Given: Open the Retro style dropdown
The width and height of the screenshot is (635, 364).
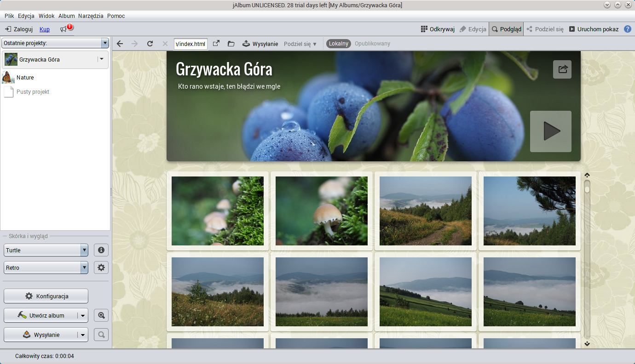Looking at the screenshot, I should point(46,267).
